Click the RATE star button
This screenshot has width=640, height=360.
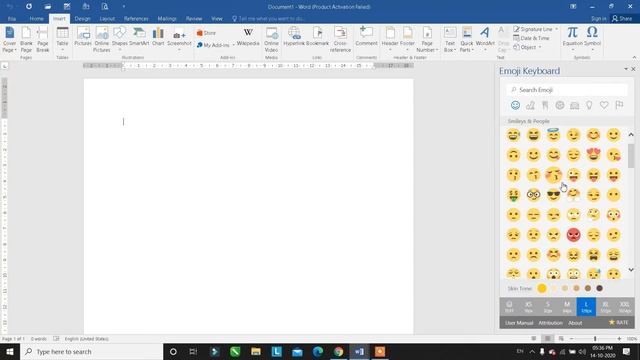click(619, 322)
